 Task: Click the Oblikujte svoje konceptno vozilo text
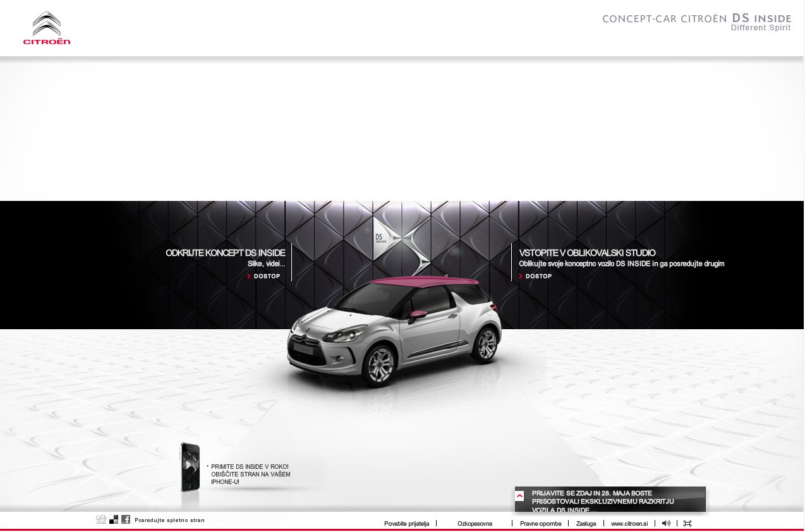point(621,264)
